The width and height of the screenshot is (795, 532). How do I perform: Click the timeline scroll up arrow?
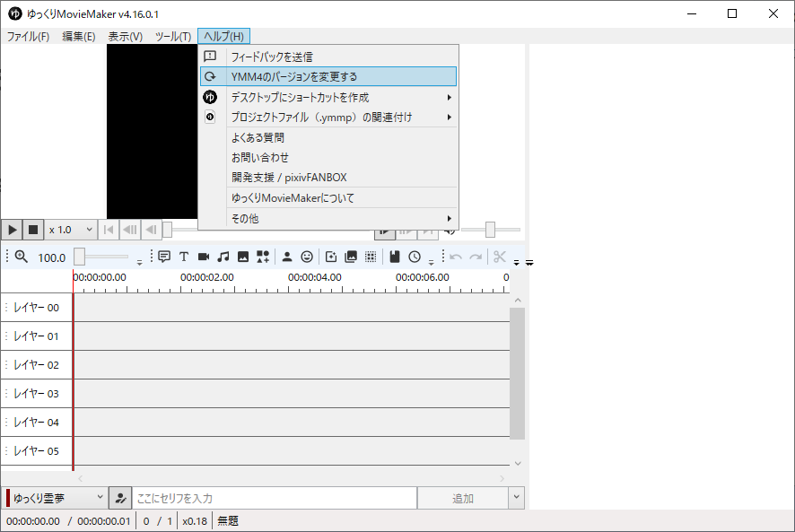pos(518,301)
